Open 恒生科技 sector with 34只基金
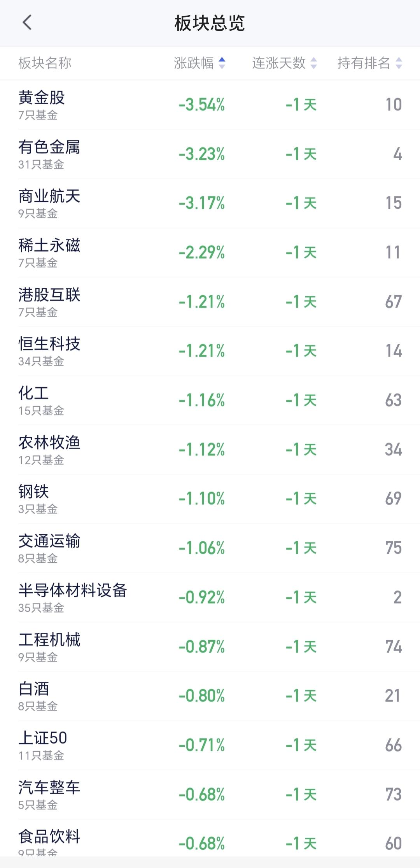 point(210,351)
